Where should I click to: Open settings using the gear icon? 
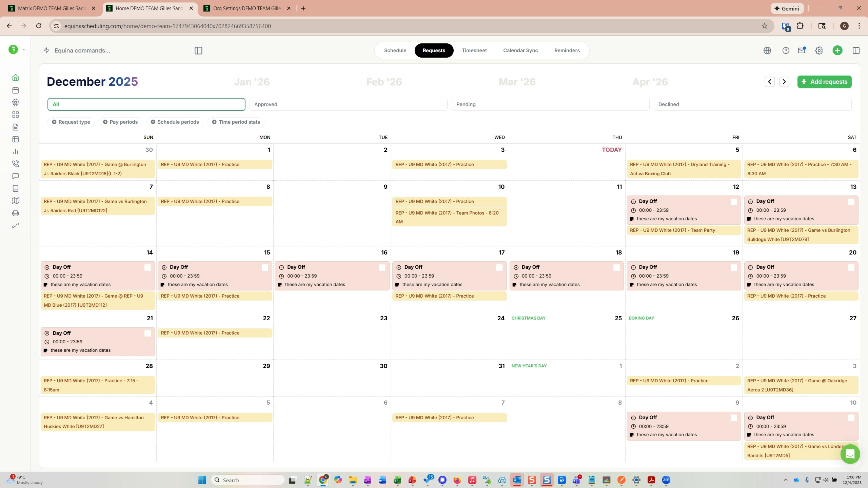tap(819, 51)
